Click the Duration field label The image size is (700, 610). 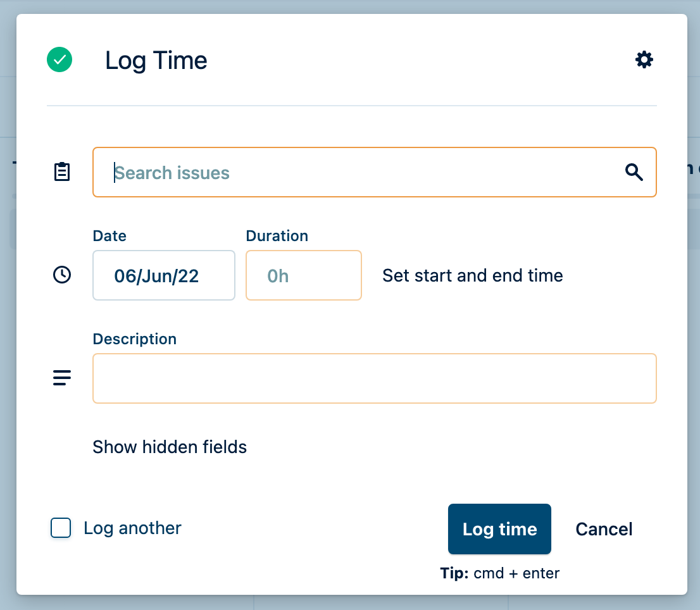click(x=277, y=236)
